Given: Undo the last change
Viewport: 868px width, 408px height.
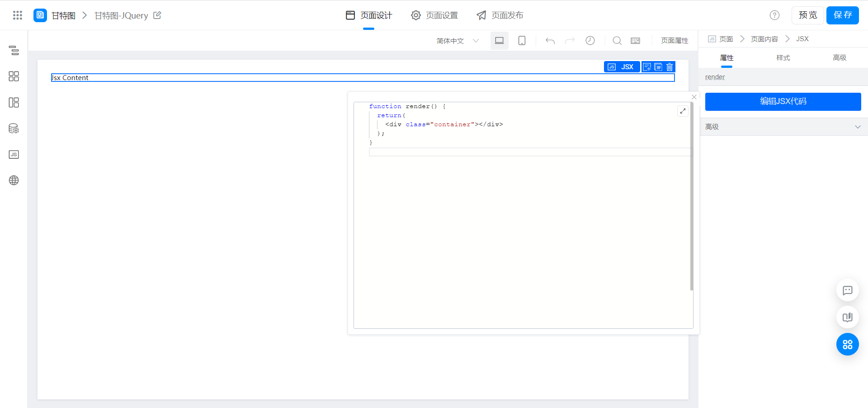Looking at the screenshot, I should 550,41.
